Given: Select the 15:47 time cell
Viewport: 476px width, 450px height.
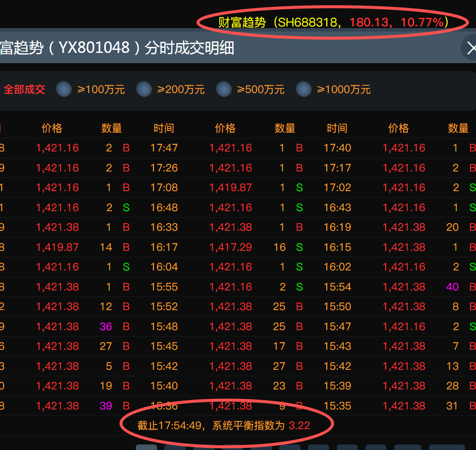Looking at the screenshot, I should [338, 327].
